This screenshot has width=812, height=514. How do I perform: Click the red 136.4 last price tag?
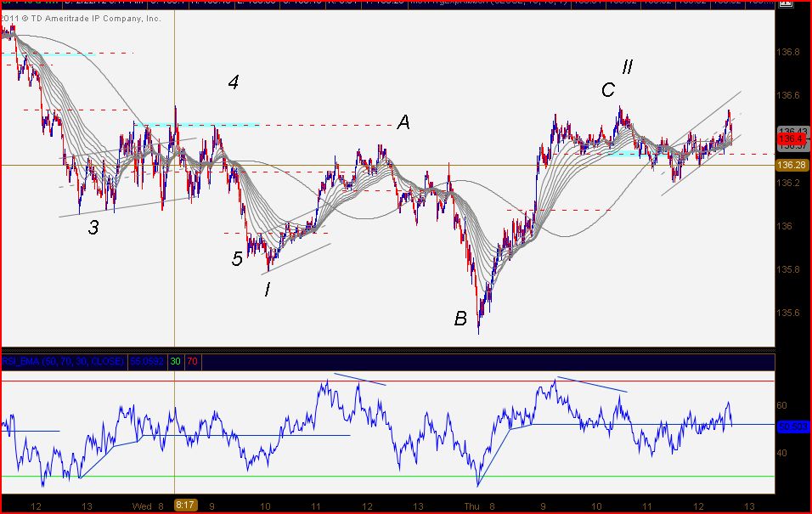pos(792,138)
